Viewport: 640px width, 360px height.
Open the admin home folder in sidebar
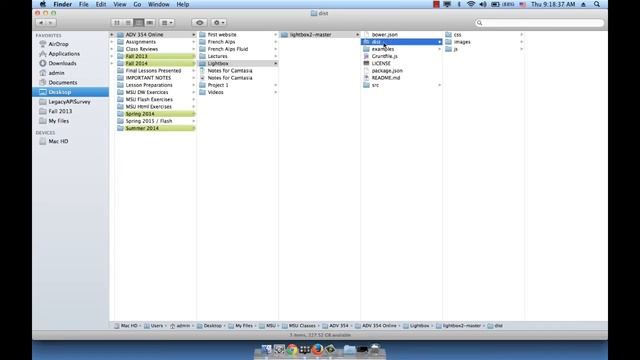56,73
